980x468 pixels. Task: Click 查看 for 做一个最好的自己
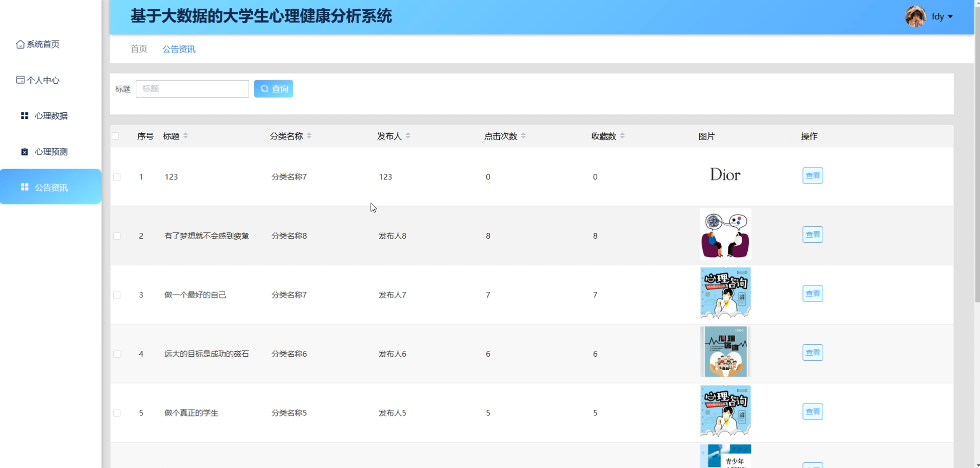(813, 294)
